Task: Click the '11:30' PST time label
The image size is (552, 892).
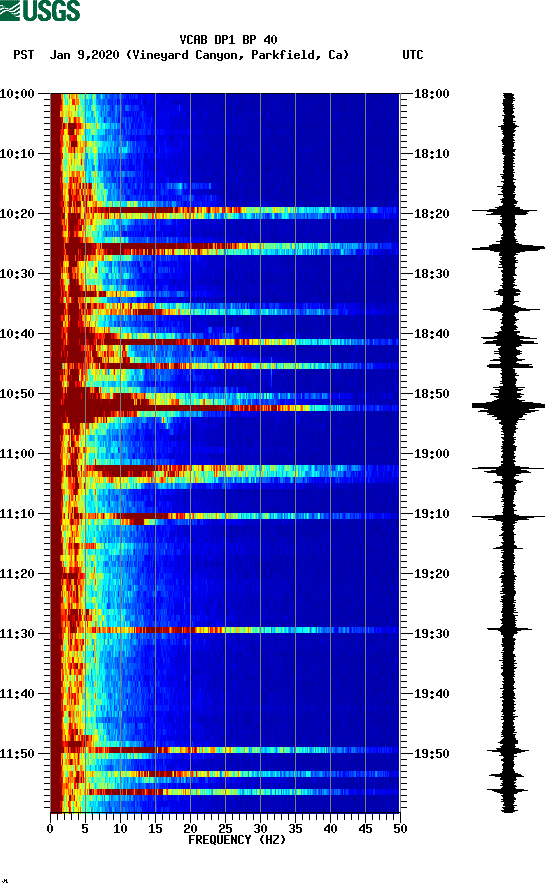Action: tap(17, 634)
